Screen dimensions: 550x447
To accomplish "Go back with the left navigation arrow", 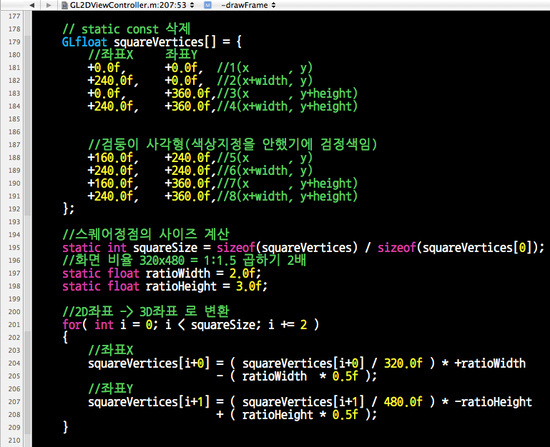I will 32,5.
